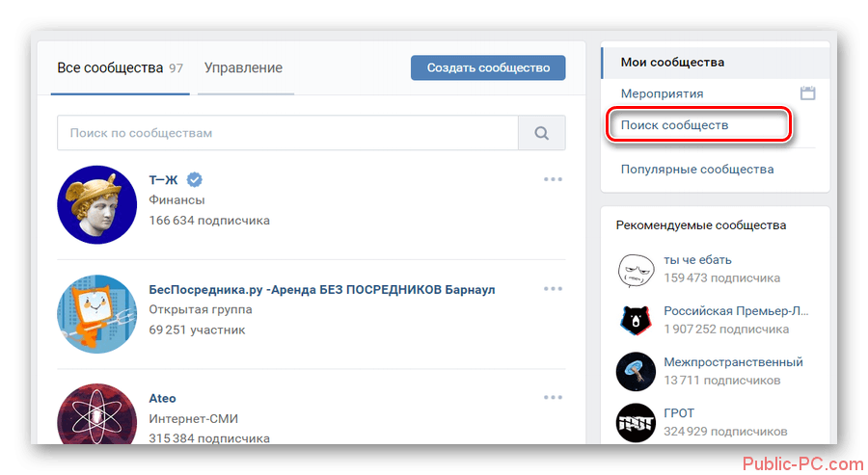This screenshot has height=475, width=868.
Task: Click the magnifier search button
Action: pos(542,133)
